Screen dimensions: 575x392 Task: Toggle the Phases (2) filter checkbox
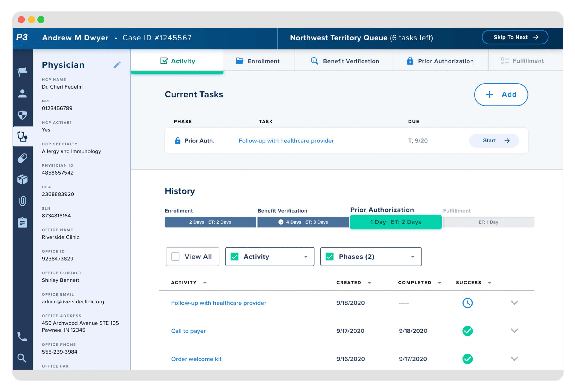(x=330, y=257)
